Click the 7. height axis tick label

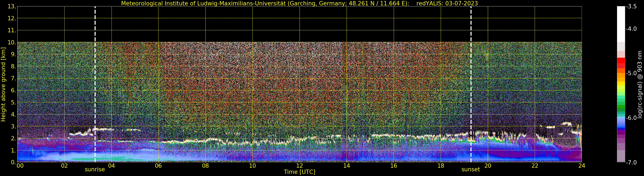pos(13,78)
